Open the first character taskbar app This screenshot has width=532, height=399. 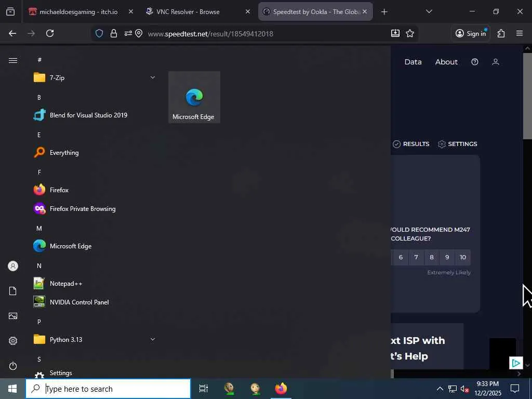pyautogui.click(x=230, y=389)
